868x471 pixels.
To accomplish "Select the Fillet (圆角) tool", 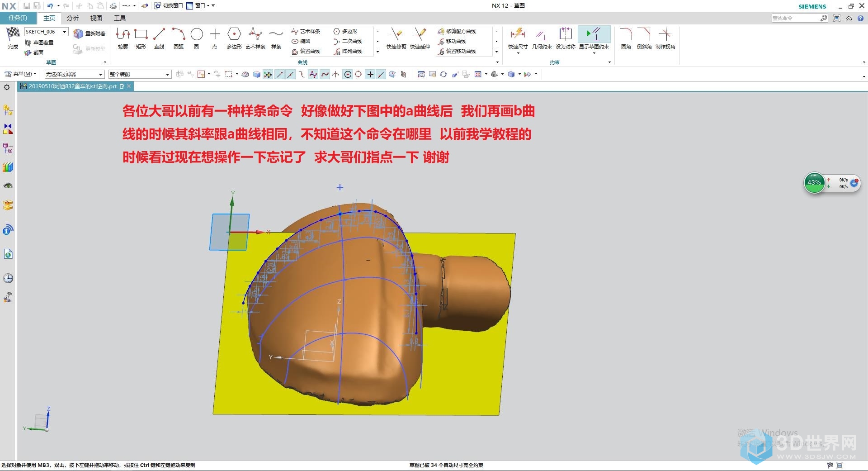I will (626, 38).
